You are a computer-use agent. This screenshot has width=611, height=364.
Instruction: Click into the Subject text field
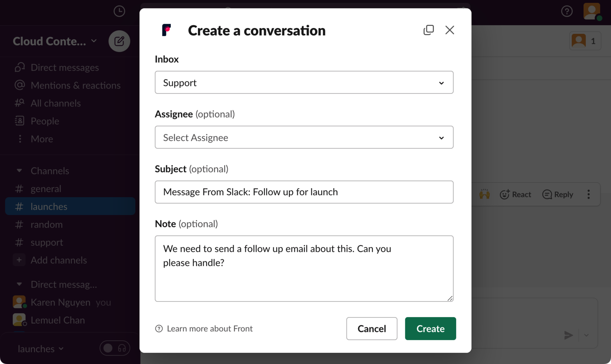coord(304,192)
